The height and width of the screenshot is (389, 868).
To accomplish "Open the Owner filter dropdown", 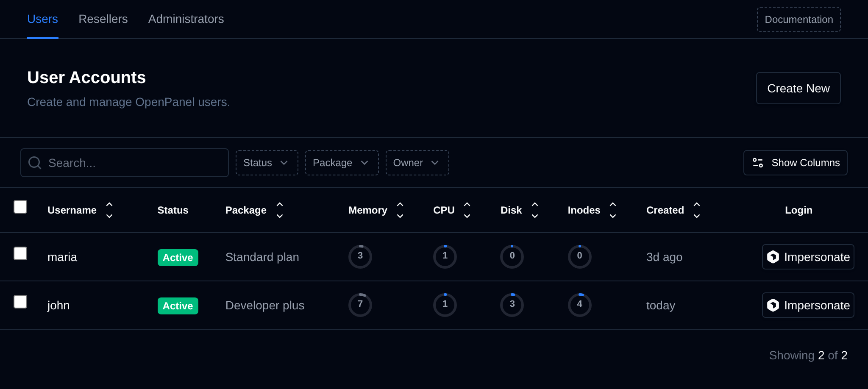I will click(x=417, y=163).
